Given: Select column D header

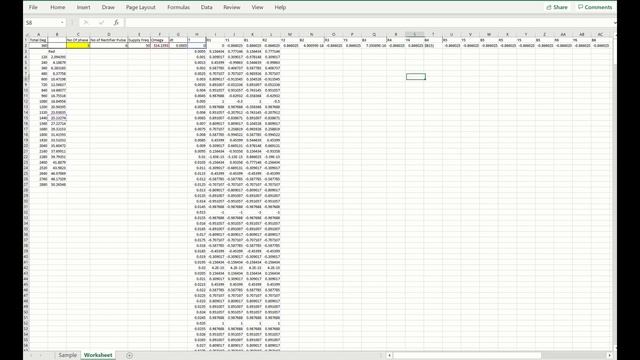Looking at the screenshot, I should click(109, 35).
